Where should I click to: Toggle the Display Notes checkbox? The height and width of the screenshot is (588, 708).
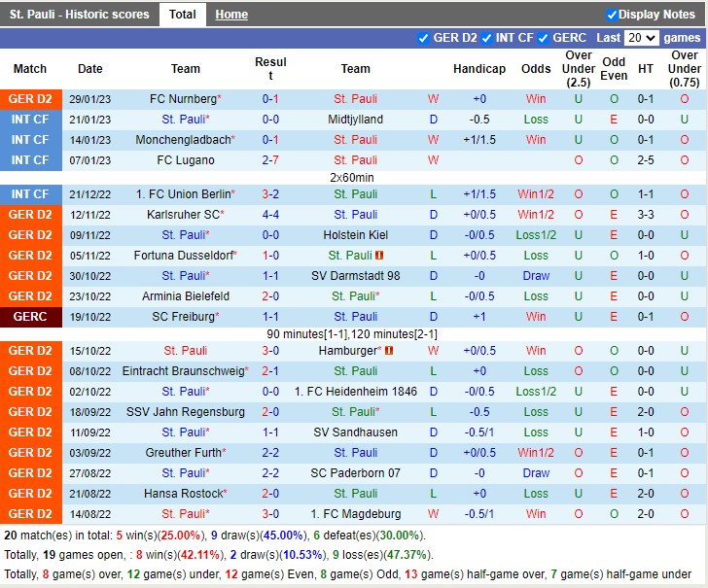[612, 15]
